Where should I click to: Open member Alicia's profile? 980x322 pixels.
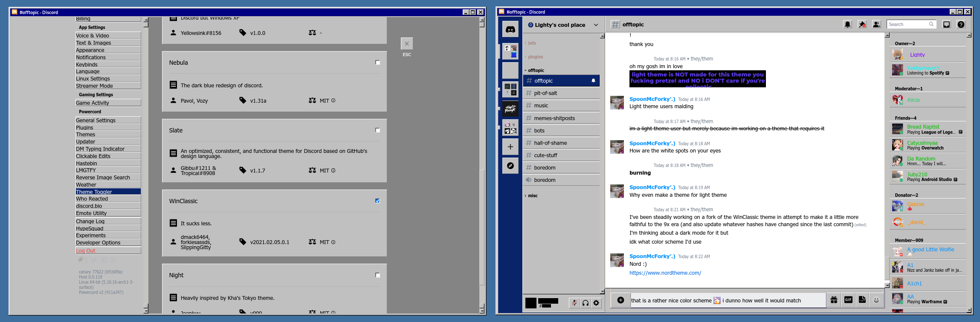(x=928, y=100)
